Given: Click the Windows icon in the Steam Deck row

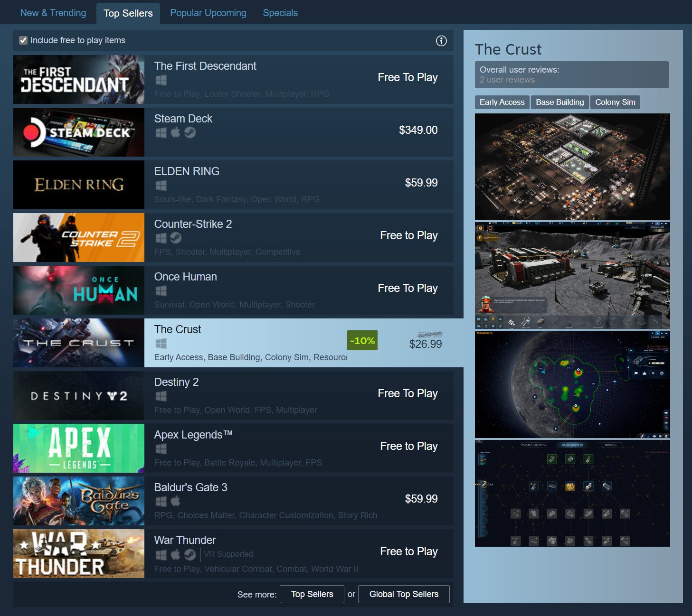Looking at the screenshot, I should coord(161,132).
